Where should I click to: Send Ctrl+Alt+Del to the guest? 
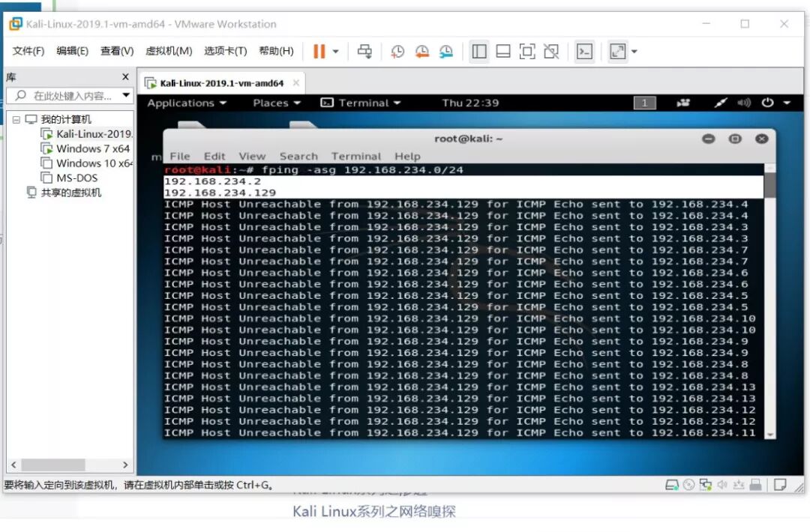[366, 51]
